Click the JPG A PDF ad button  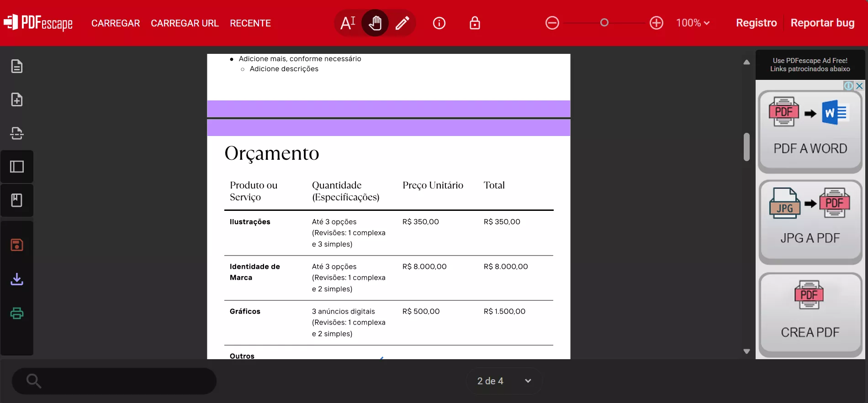(x=810, y=222)
